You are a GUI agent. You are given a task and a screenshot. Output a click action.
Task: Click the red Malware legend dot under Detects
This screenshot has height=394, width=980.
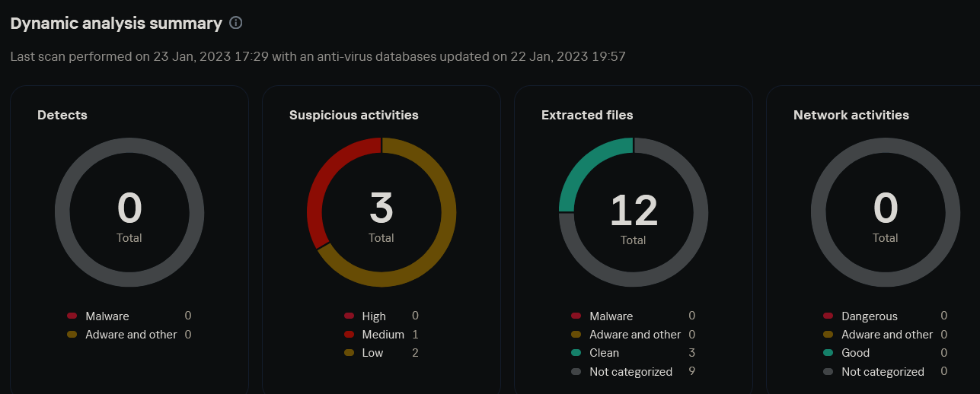(72, 316)
